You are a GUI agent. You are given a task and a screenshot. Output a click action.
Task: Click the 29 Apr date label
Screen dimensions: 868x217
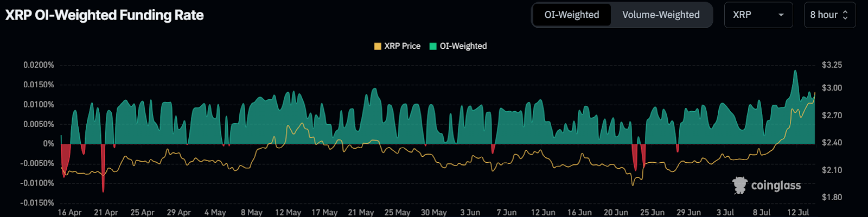point(178,213)
